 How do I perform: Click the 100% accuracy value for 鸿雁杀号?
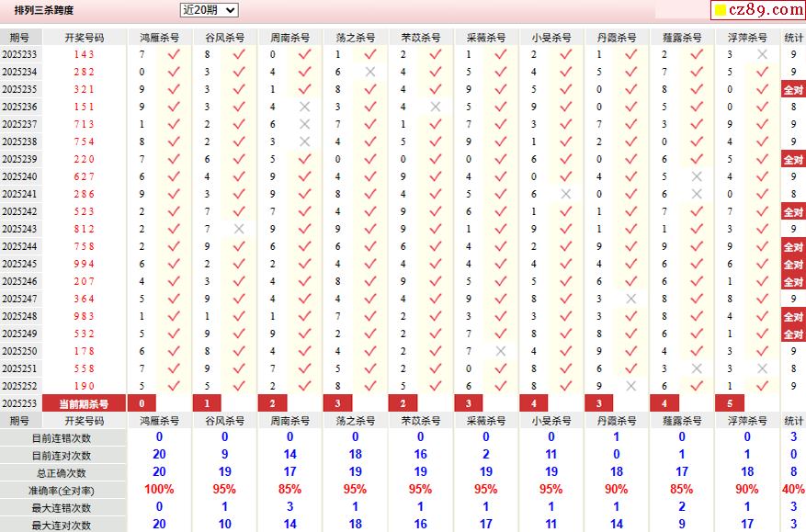point(159,490)
